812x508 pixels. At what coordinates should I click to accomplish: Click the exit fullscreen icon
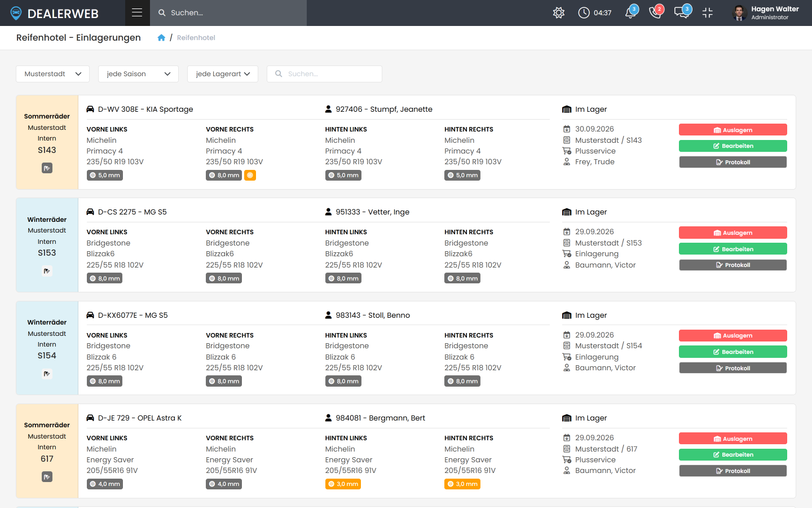pyautogui.click(x=708, y=12)
